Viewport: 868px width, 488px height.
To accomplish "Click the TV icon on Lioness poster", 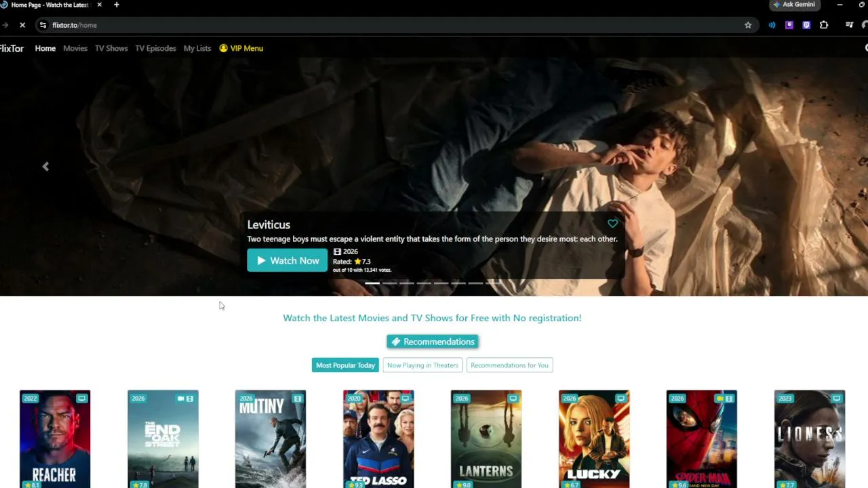I will tap(836, 399).
